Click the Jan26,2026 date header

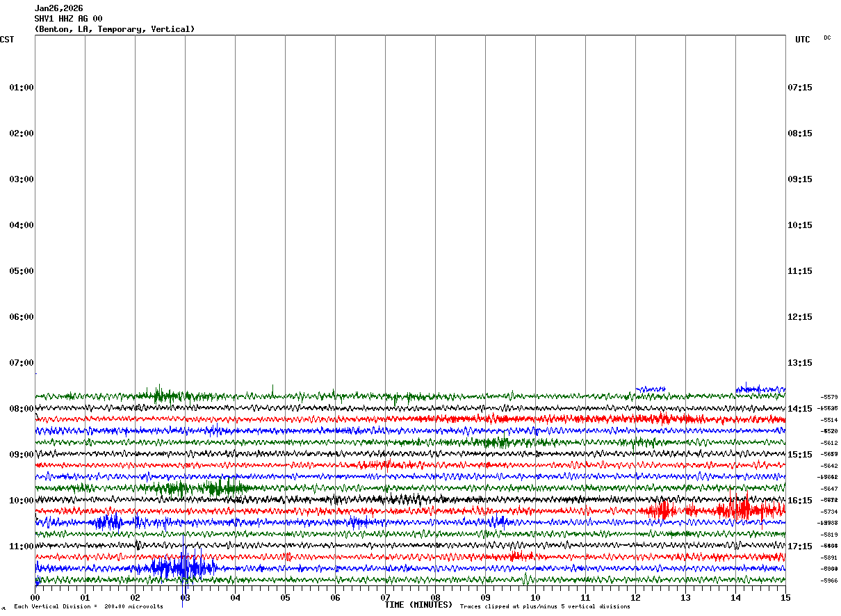pyautogui.click(x=58, y=8)
